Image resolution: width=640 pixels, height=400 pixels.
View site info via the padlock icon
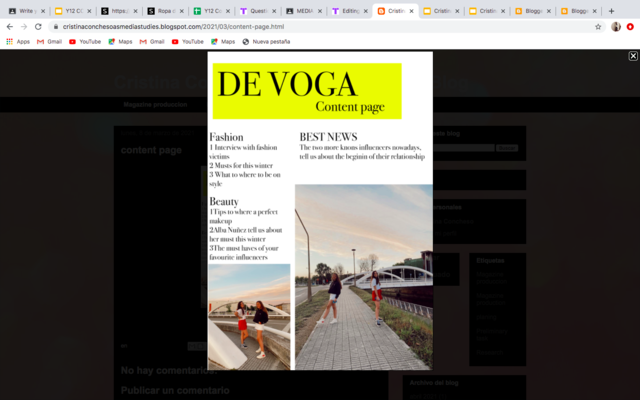point(56,27)
